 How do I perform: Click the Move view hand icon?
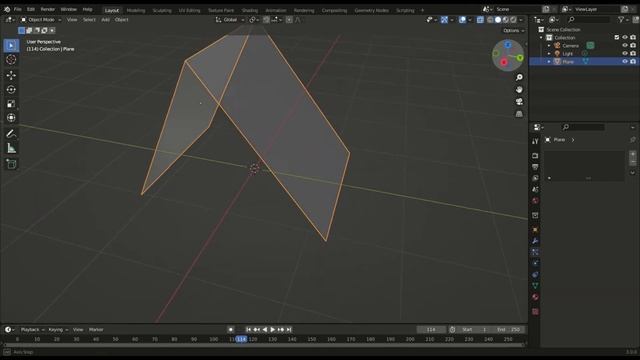(x=519, y=89)
